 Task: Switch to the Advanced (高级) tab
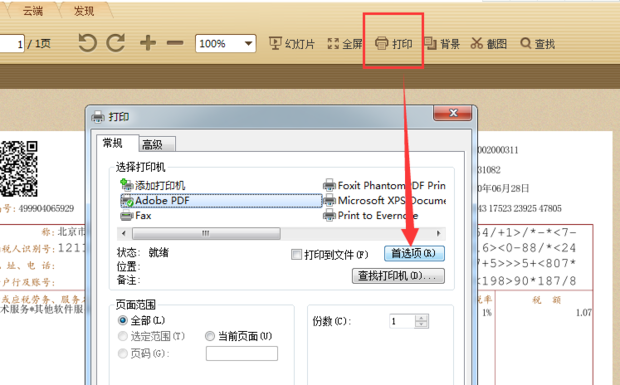coord(157,144)
